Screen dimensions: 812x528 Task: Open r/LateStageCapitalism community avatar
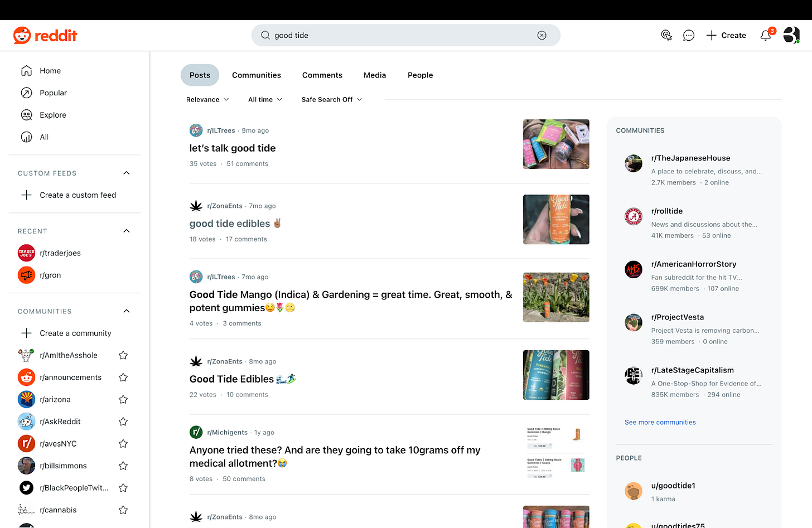634,375
